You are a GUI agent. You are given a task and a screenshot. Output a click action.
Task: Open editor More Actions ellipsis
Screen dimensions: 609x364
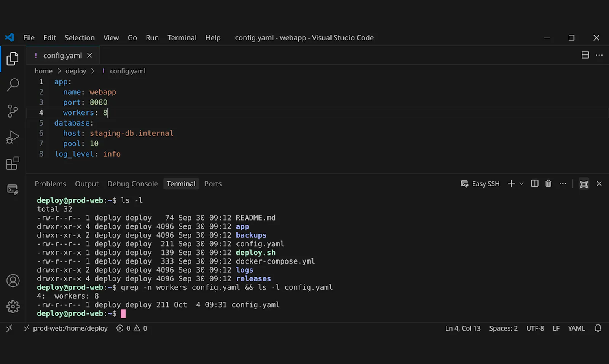point(599,55)
